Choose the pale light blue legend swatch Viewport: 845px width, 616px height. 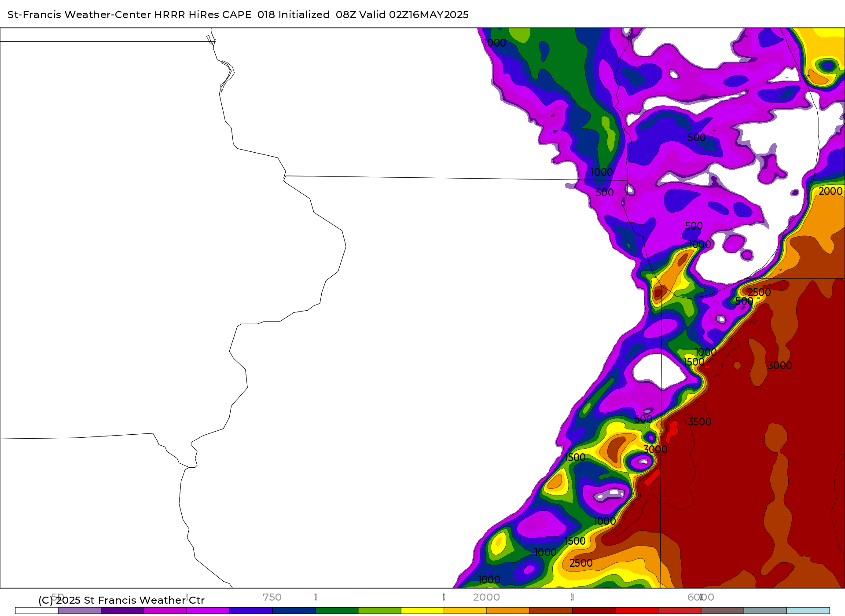click(808, 611)
